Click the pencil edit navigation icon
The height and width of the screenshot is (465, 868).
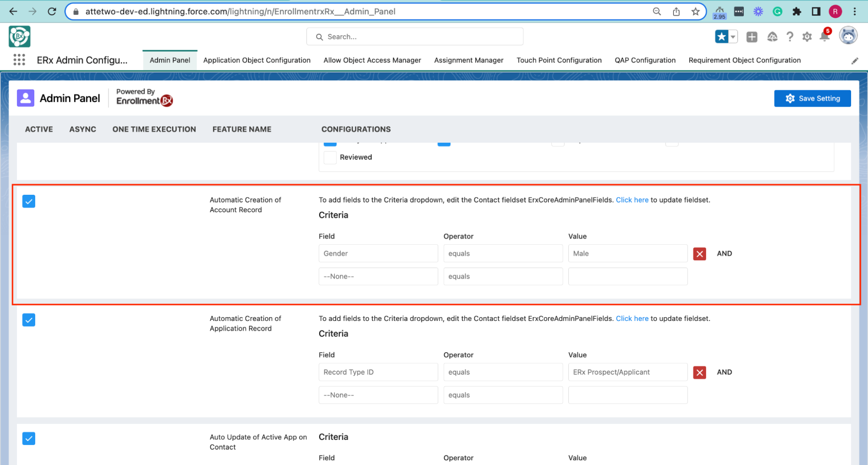pyautogui.click(x=855, y=61)
